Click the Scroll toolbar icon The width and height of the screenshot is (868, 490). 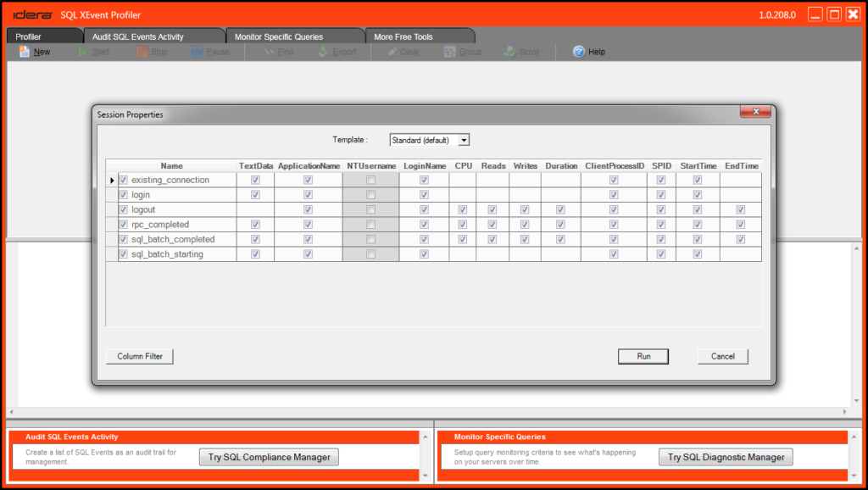click(509, 52)
